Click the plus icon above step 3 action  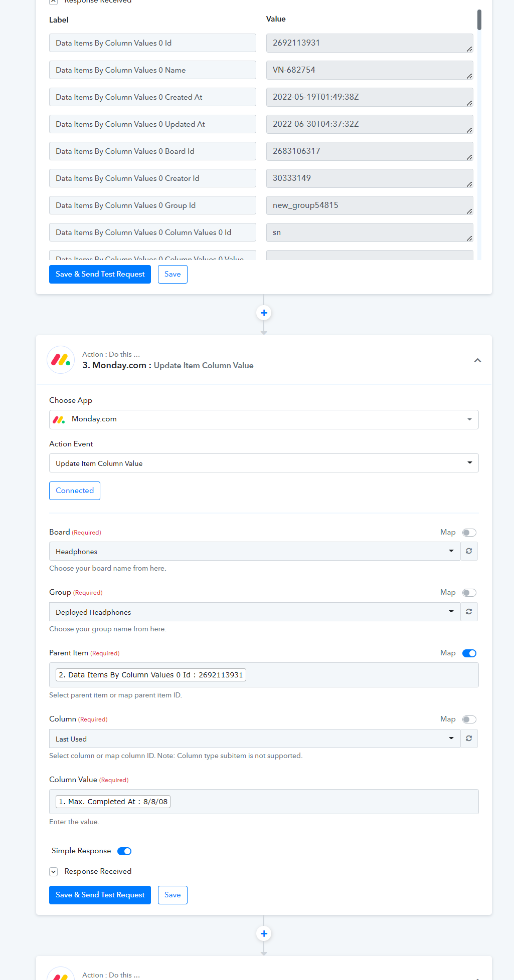[x=264, y=313]
